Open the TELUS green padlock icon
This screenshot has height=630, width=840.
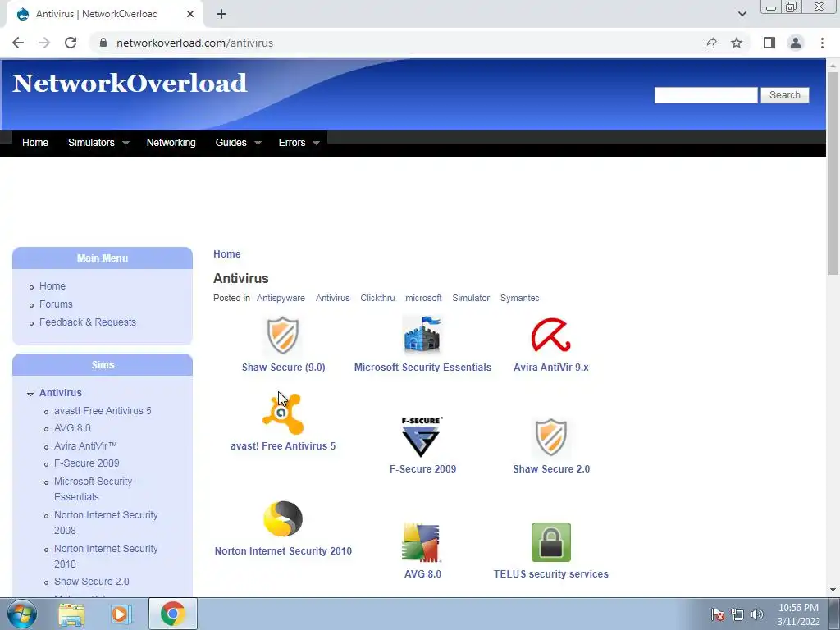point(550,542)
